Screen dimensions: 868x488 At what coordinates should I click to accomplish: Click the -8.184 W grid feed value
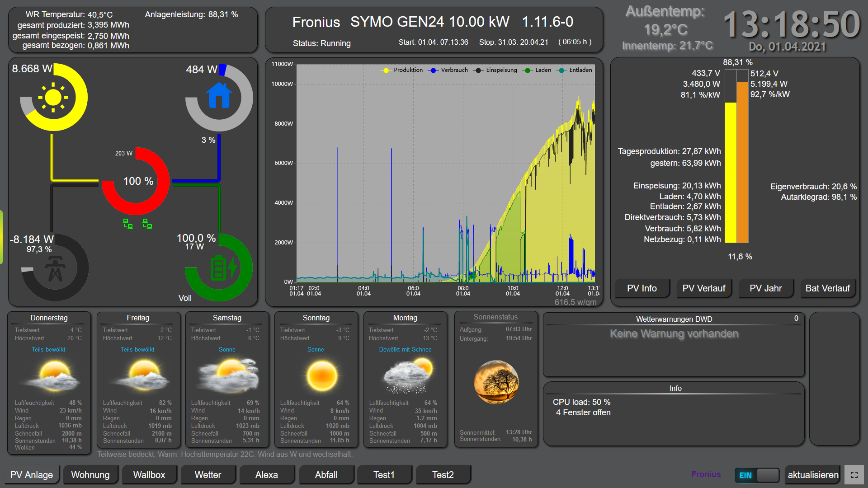click(32, 239)
